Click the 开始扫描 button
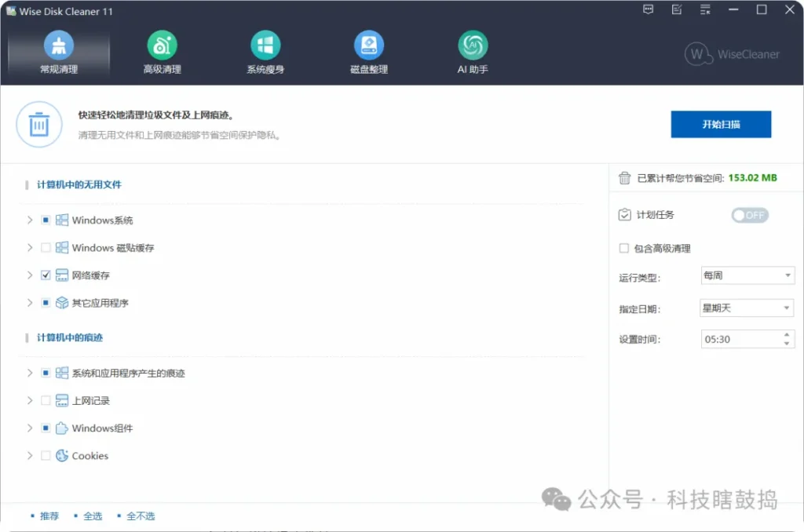The height and width of the screenshot is (532, 804). (x=721, y=124)
